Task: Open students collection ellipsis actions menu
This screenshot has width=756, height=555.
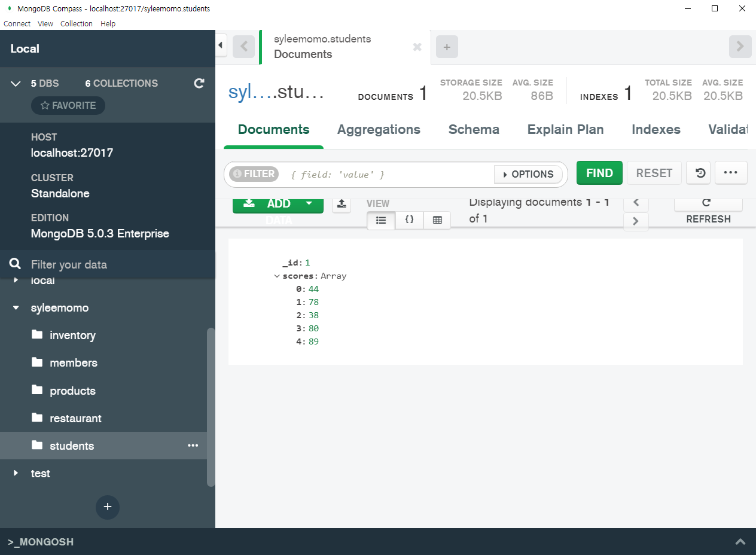Action: [x=193, y=446]
